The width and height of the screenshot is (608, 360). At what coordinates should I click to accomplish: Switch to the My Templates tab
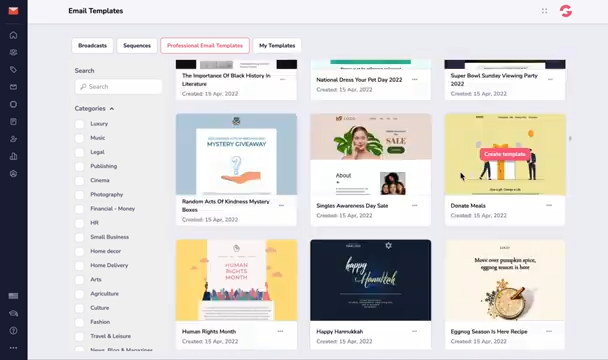[x=277, y=45]
